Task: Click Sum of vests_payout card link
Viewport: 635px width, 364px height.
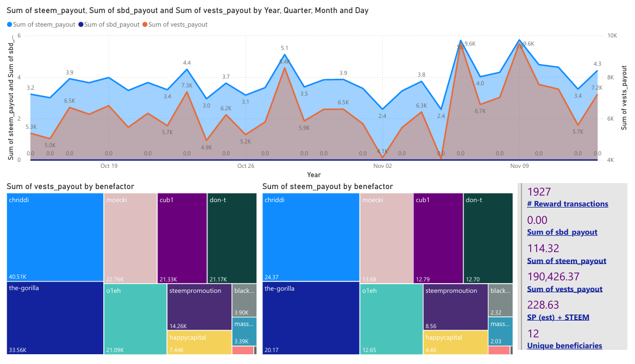Action: [x=564, y=289]
